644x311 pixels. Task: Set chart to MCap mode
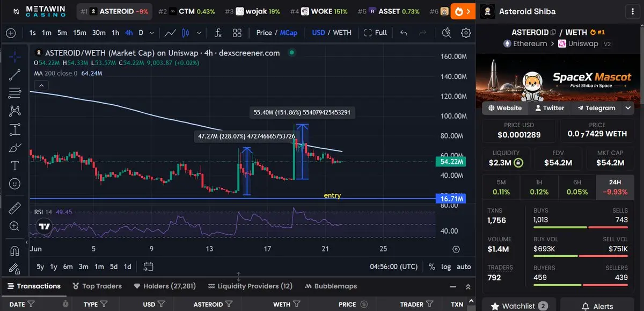coord(289,33)
